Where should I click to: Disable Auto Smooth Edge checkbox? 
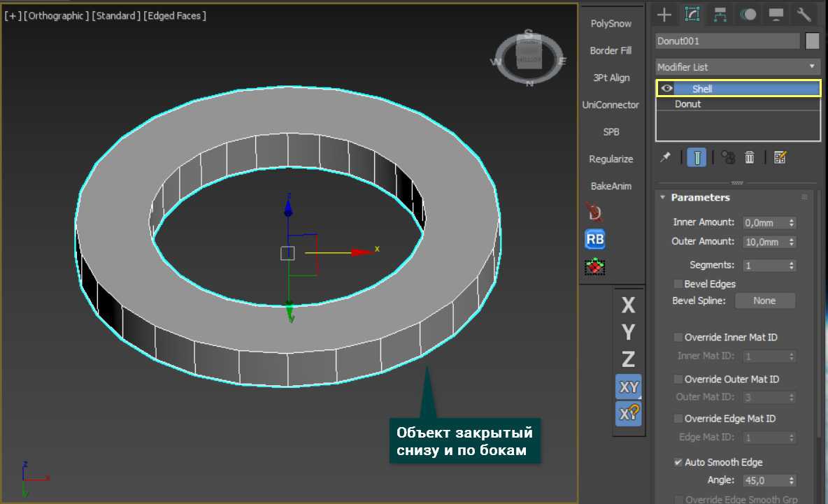678,462
